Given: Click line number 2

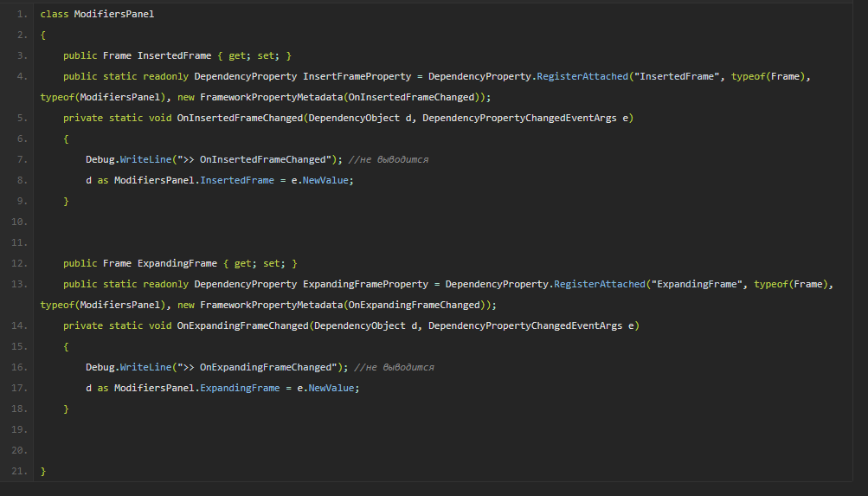Looking at the screenshot, I should pos(23,35).
